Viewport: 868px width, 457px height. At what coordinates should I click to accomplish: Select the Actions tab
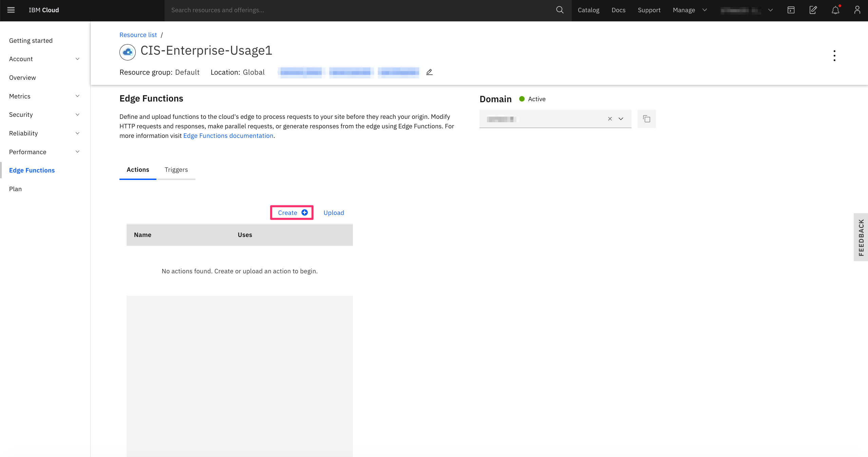[138, 170]
